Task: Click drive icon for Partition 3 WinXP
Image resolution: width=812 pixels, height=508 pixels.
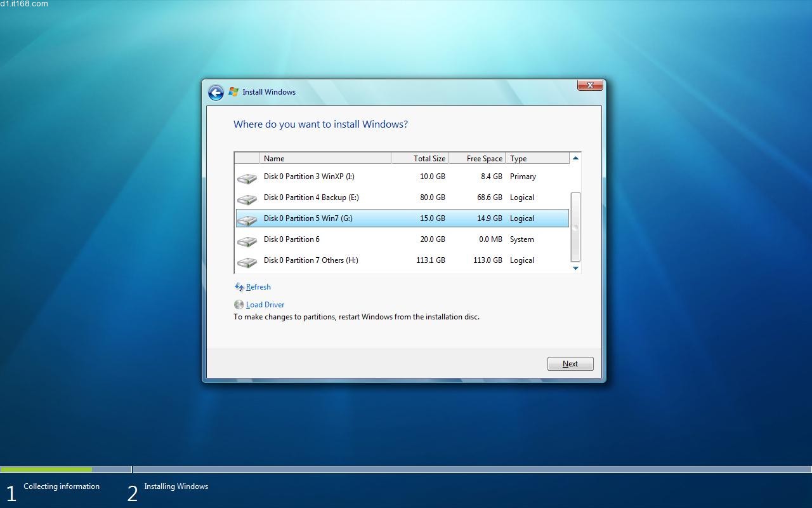Action: [x=247, y=178]
